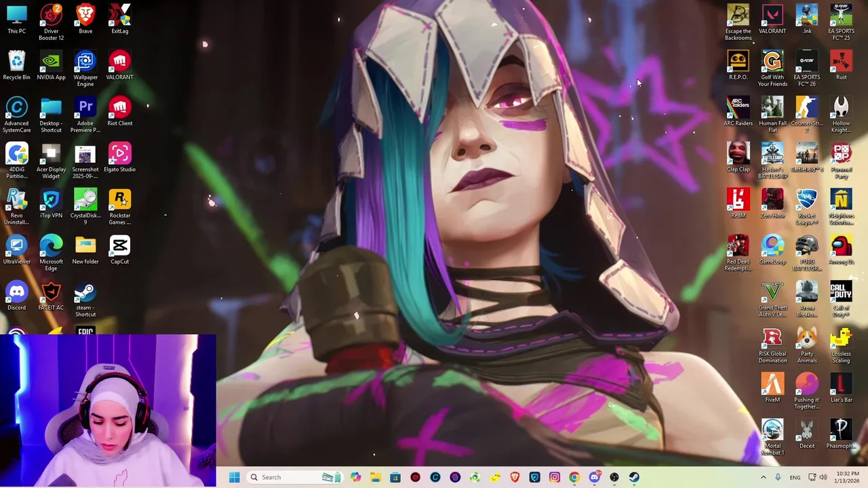Open File Explorer from the taskbar
Image resolution: width=868 pixels, height=488 pixels.
pos(376,477)
